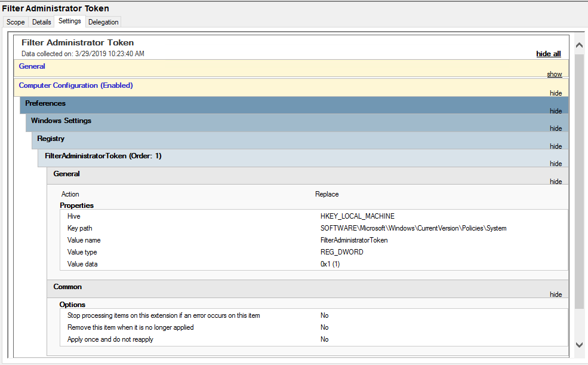Show the General section at top
Screen dimensions: 588x365
554,74
